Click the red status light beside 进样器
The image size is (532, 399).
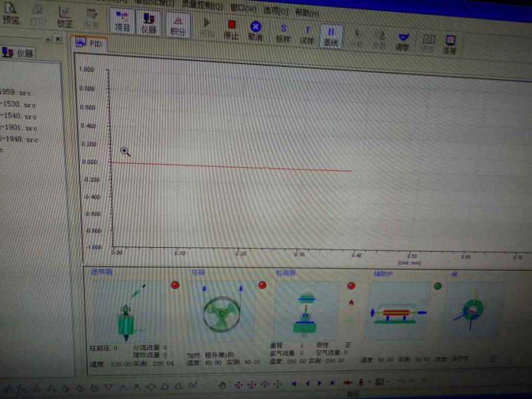pos(175,285)
